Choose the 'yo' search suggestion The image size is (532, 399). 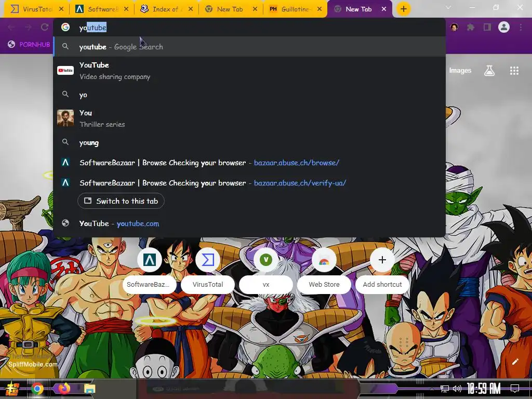[249, 95]
